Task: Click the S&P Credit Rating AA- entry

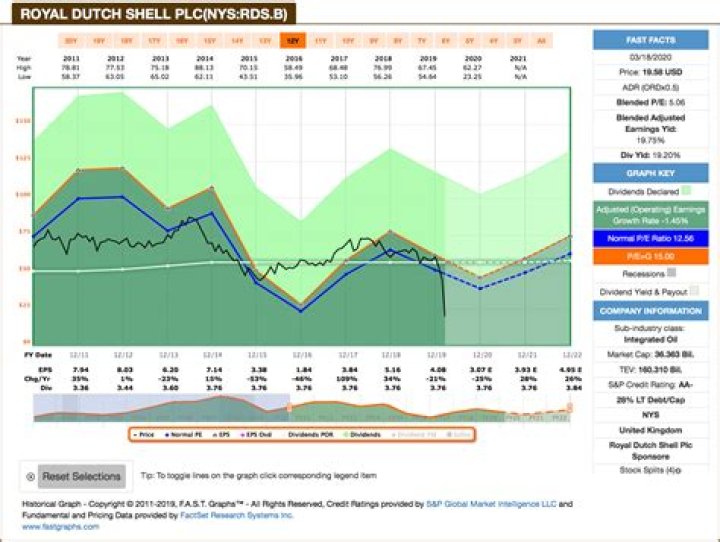Action: [651, 384]
